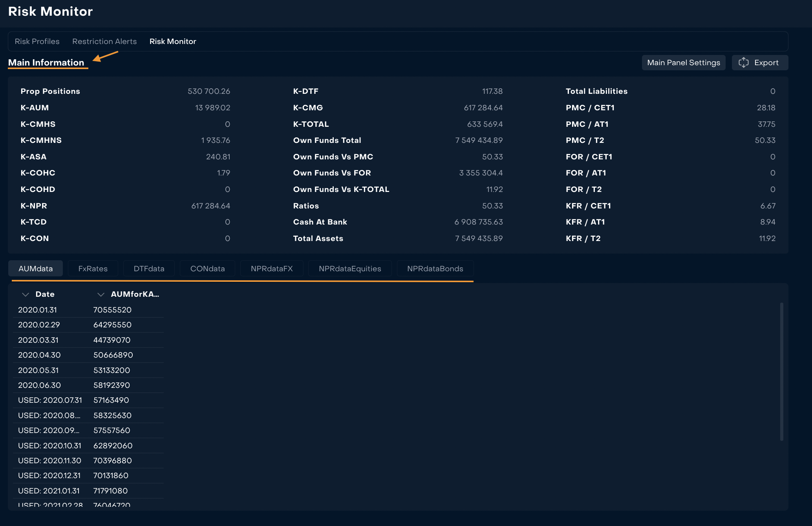Open the DTFdata tab

coord(149,268)
